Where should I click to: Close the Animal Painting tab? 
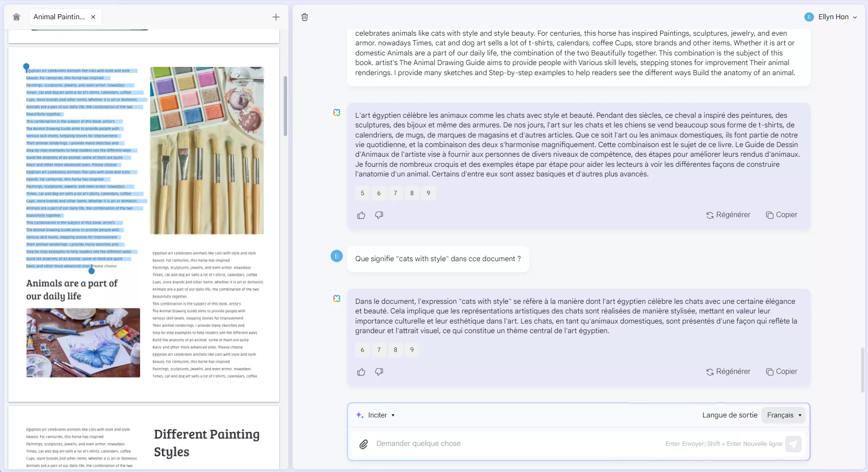[x=93, y=16]
